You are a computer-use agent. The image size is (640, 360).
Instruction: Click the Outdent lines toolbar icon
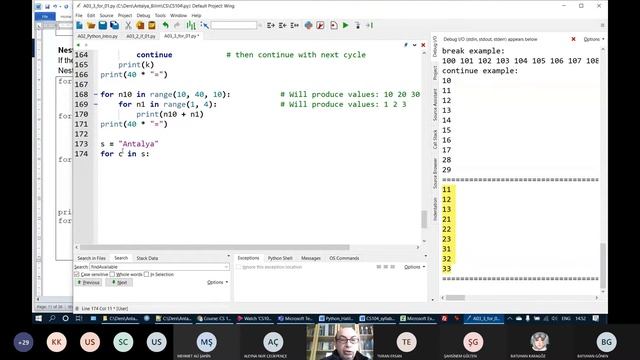[x=282, y=25]
